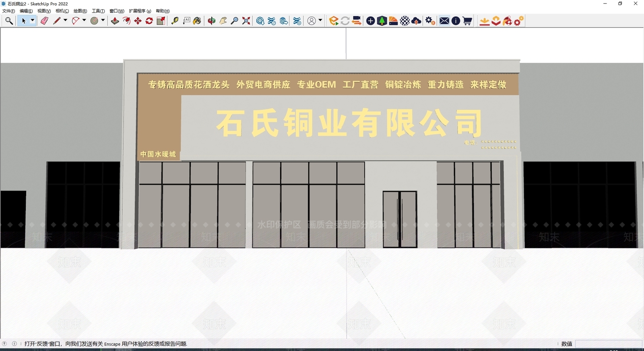644x351 pixels.
Task: Select the Tape Measure tool
Action: pos(175,21)
